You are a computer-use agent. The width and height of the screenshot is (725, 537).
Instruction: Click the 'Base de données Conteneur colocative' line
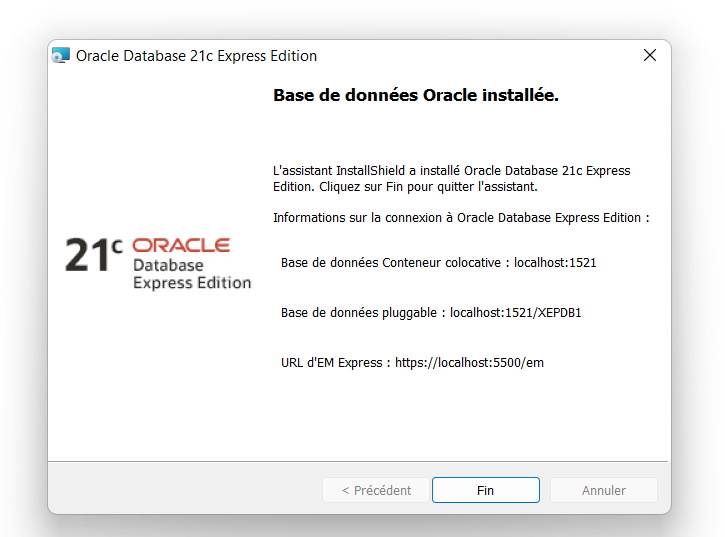tap(438, 263)
